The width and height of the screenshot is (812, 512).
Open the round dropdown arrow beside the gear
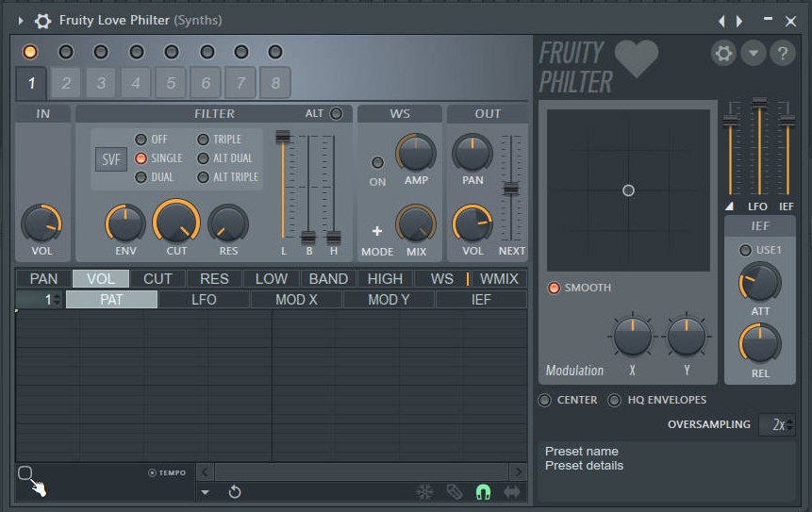(754, 53)
